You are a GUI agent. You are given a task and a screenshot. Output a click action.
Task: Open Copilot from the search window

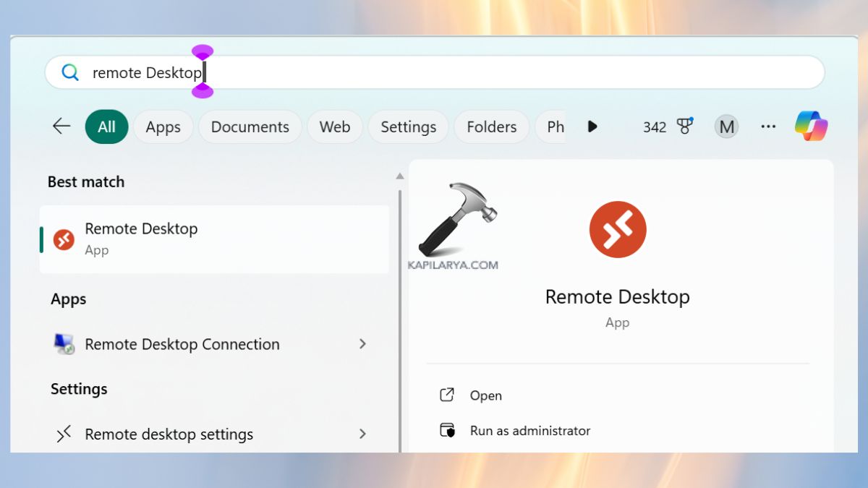click(x=810, y=126)
